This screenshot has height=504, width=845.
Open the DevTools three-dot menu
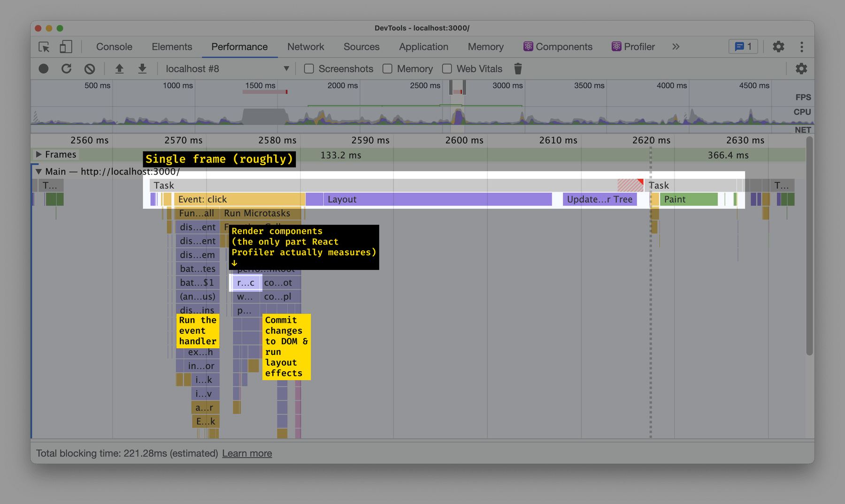802,47
